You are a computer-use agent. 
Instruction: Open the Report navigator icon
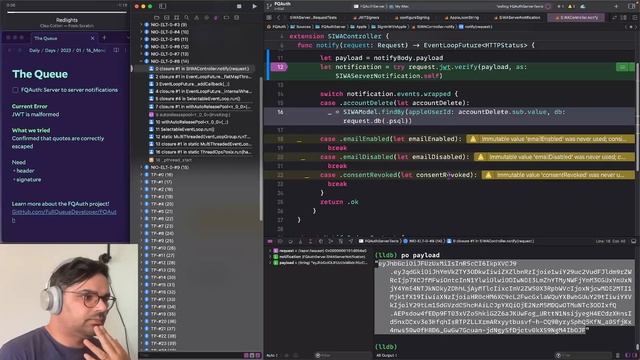(x=236, y=18)
